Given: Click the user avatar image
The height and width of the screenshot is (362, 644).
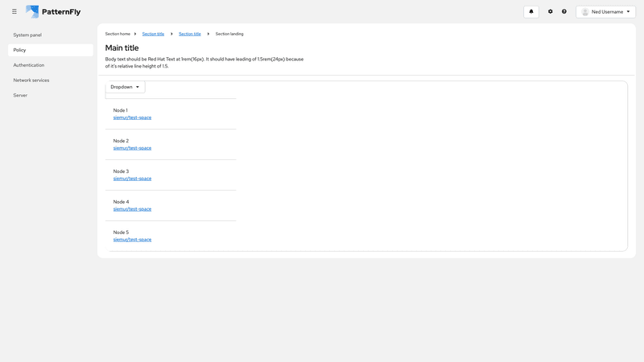Looking at the screenshot, I should click(x=585, y=12).
